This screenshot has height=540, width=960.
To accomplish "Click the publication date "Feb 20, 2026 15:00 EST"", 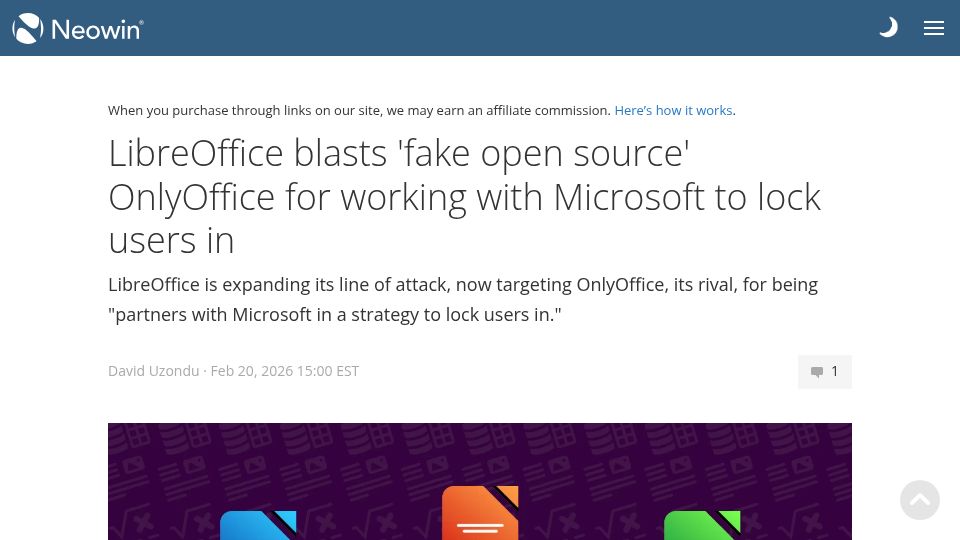I will [285, 371].
